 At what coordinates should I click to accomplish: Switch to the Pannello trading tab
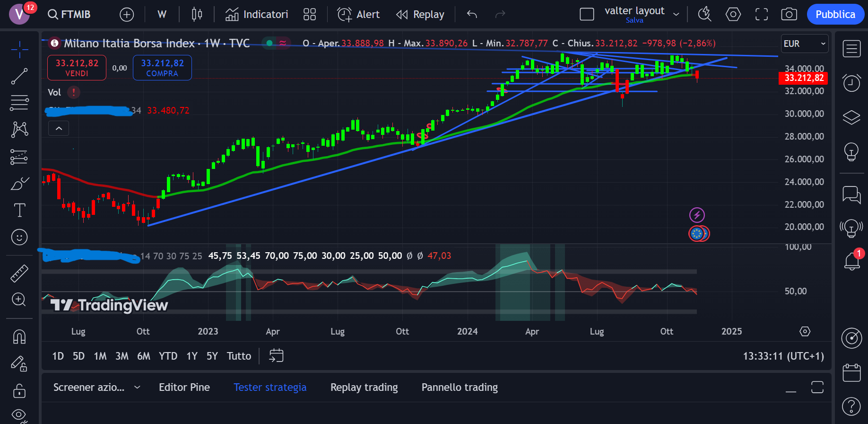point(460,388)
